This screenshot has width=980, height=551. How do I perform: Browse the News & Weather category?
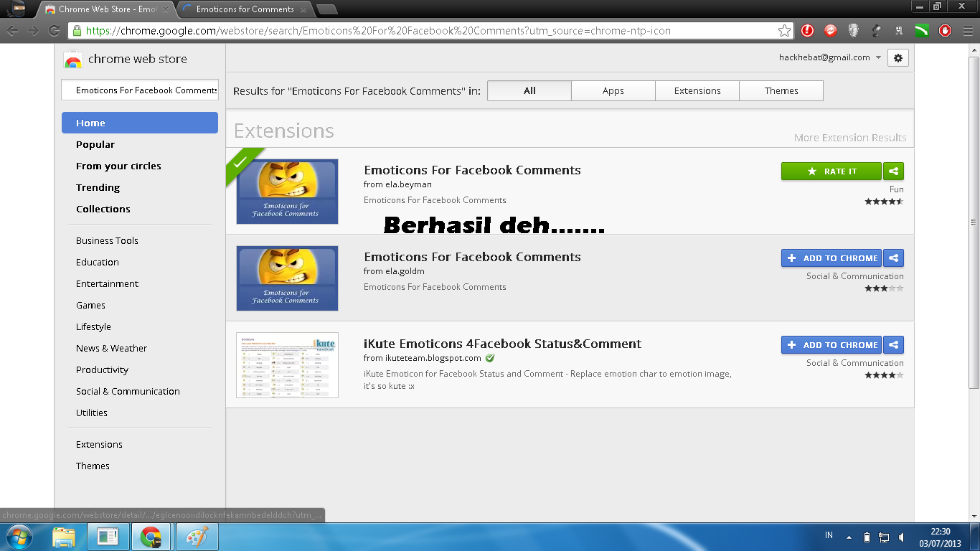click(111, 348)
